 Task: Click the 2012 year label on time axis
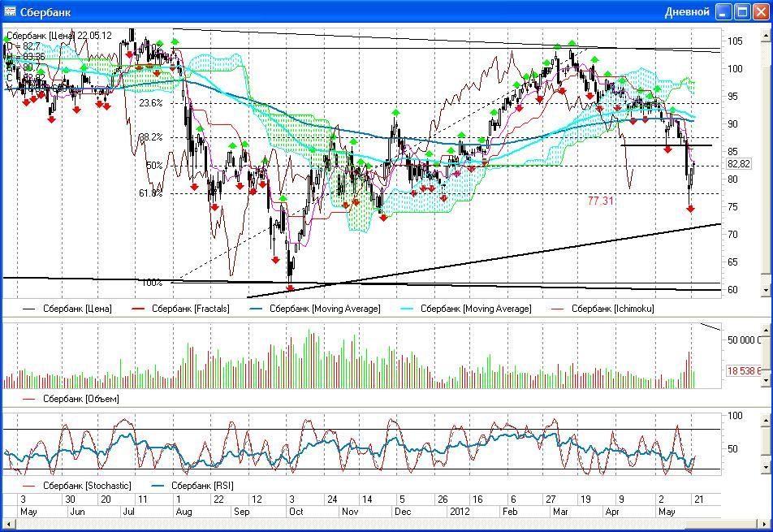click(x=460, y=512)
